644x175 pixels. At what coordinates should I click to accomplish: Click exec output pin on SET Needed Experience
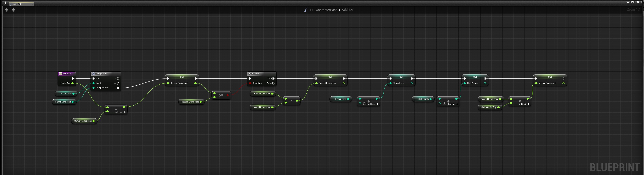pos(564,78)
